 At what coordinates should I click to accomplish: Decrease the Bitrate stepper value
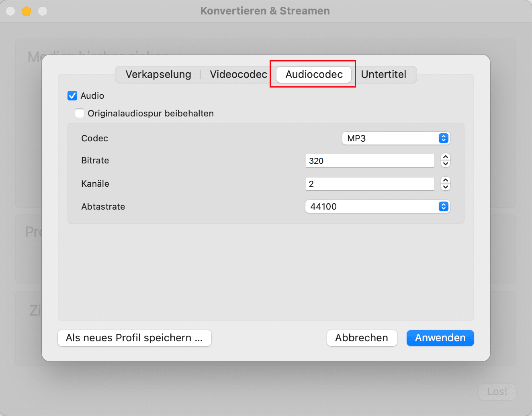click(445, 164)
